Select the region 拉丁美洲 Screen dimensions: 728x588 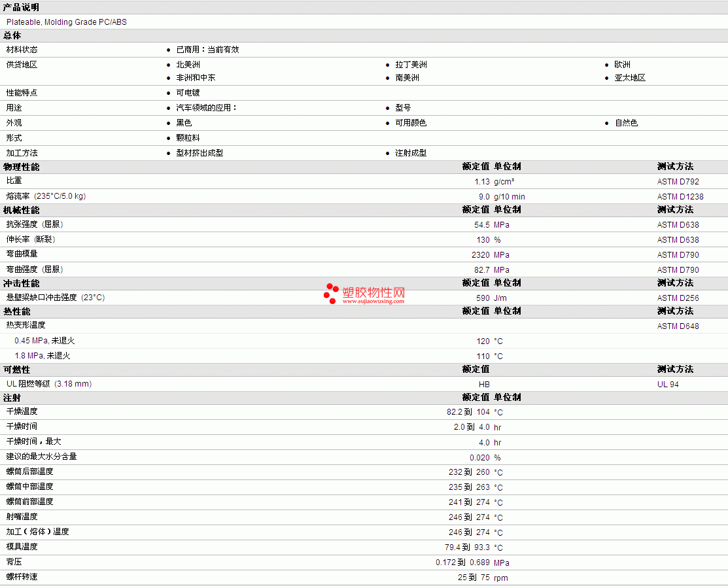tap(411, 65)
